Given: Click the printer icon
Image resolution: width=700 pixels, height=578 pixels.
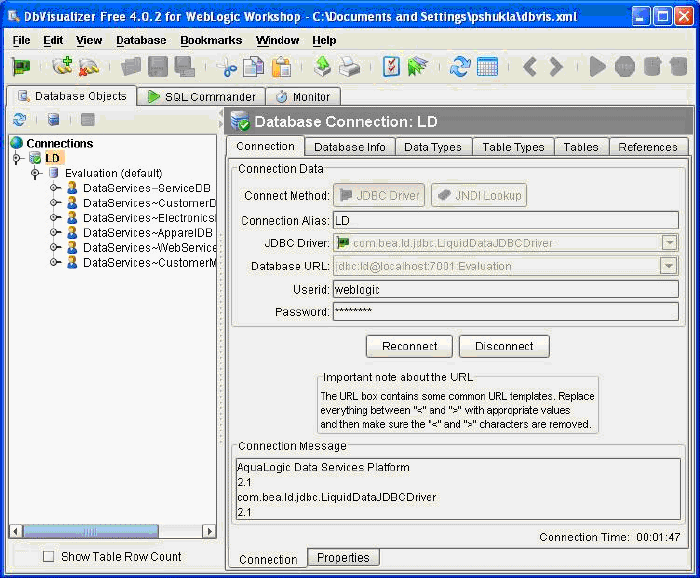Looking at the screenshot, I should (x=349, y=67).
